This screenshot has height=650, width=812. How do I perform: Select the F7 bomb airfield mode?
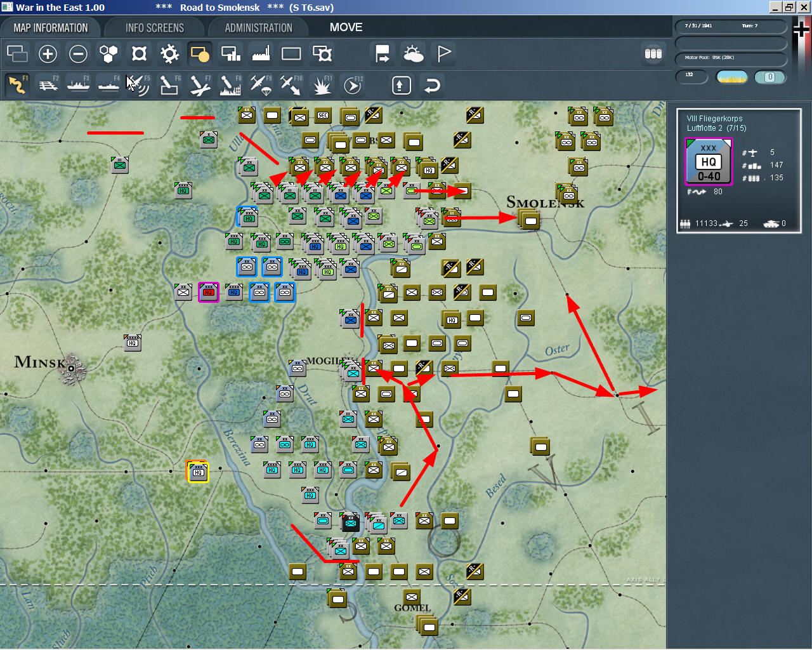click(x=200, y=85)
